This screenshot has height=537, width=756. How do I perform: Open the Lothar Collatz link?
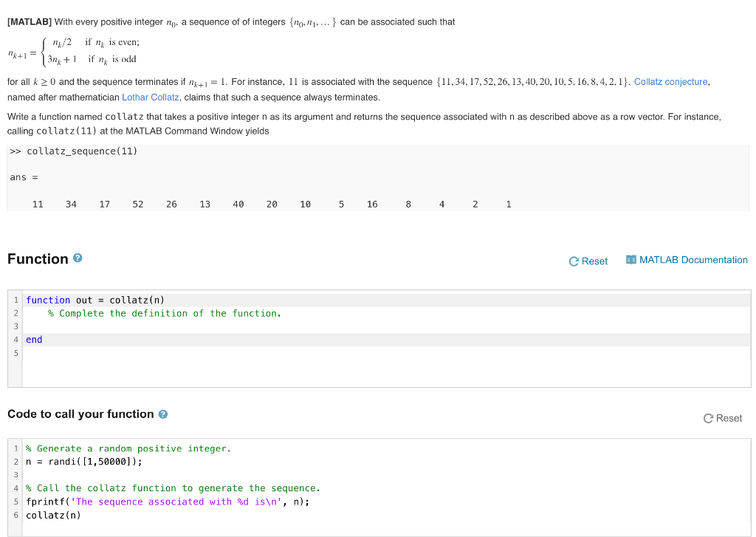tap(150, 98)
